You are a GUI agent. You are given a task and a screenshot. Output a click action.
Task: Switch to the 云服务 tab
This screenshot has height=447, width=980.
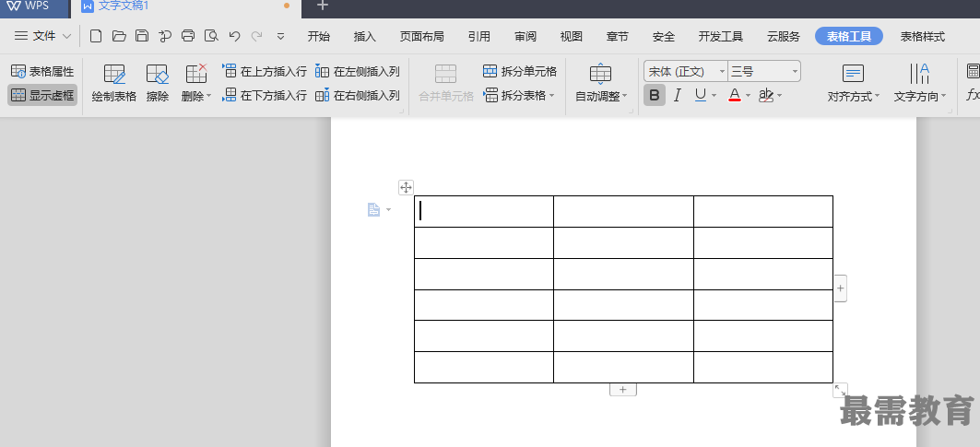(x=784, y=36)
